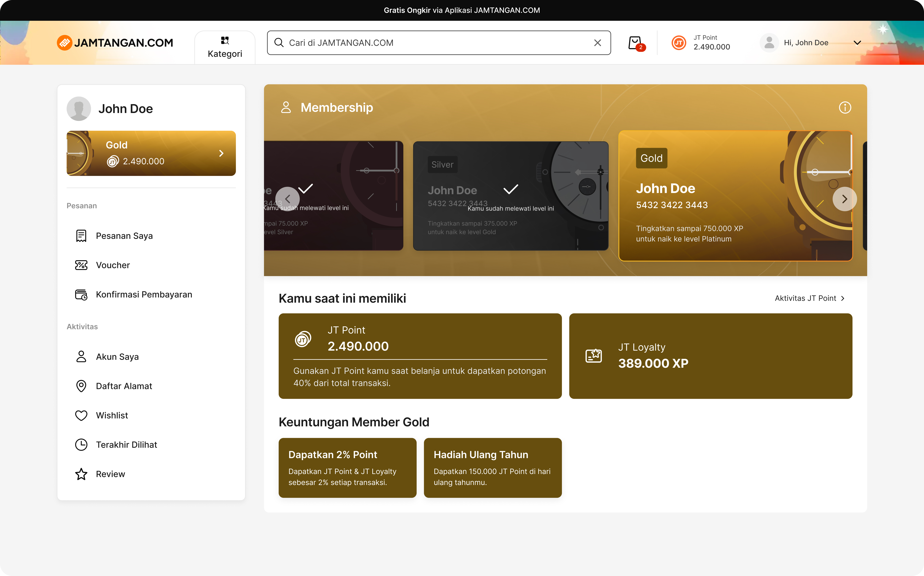The image size is (924, 576).
Task: Click the orange JT Point coin icon in header
Action: click(679, 43)
